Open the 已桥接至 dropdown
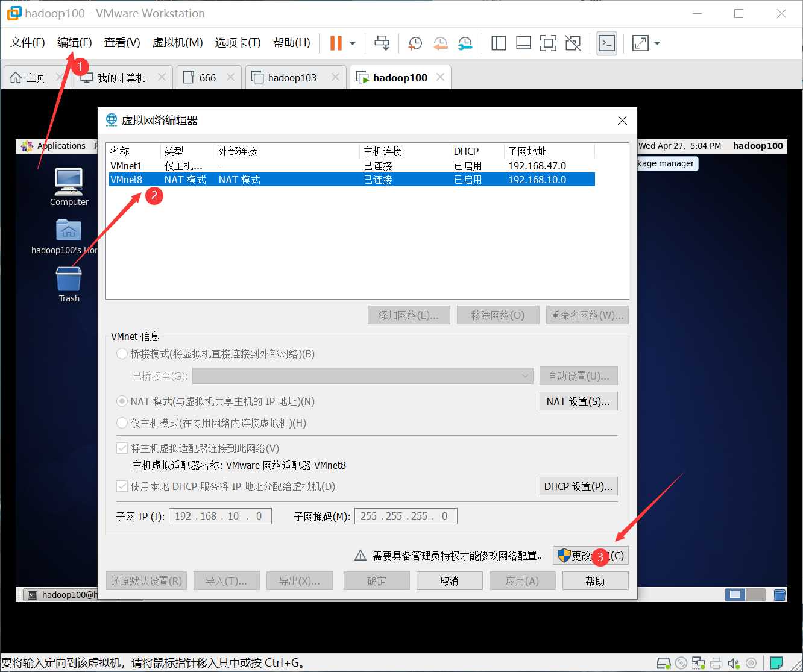Screen dimensions: 803x672 (363, 376)
